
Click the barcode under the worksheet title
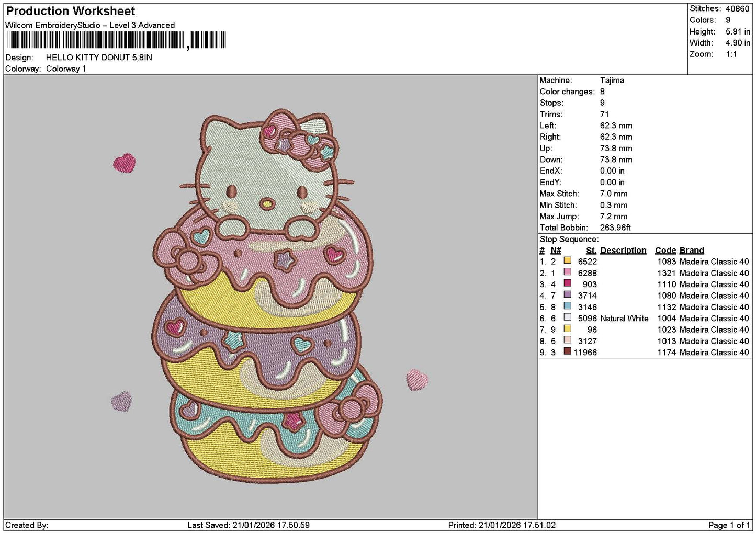117,40
